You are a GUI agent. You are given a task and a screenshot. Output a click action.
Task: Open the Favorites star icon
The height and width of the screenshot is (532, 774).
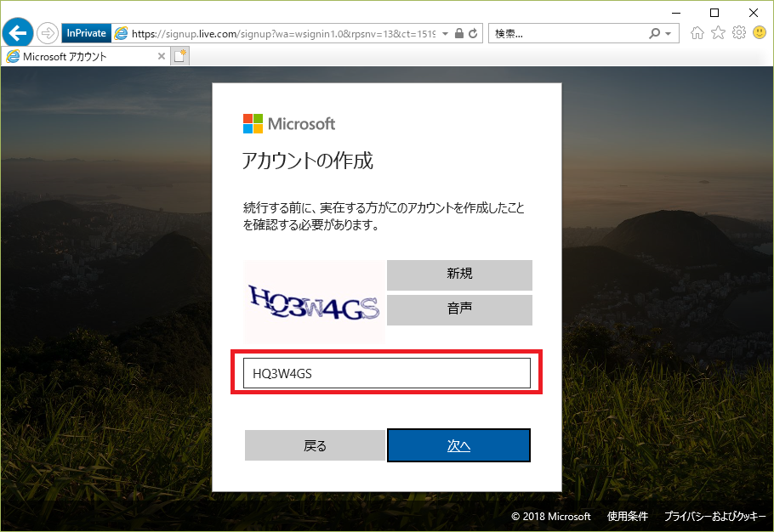717,32
